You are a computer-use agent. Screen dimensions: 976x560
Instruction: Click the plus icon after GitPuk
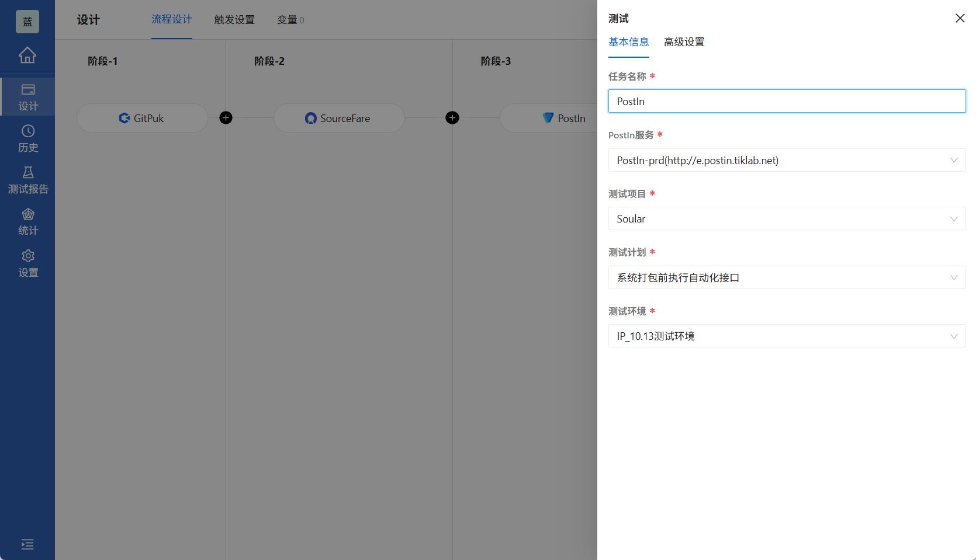[x=226, y=118]
